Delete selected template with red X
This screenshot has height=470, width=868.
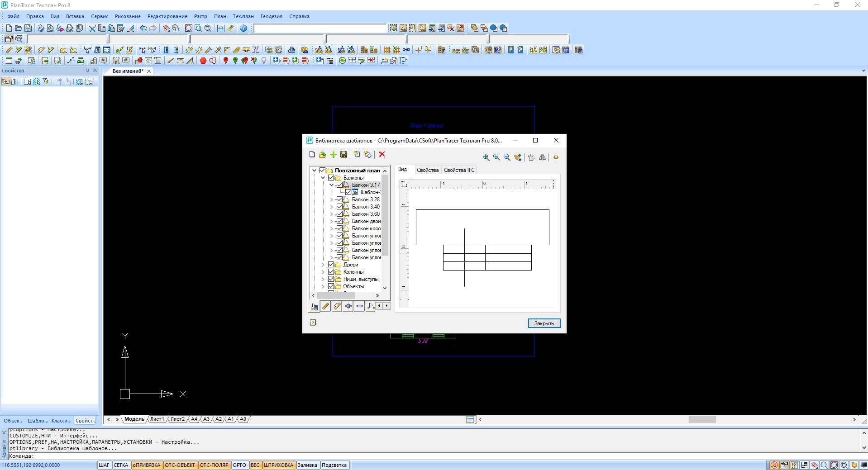(382, 155)
